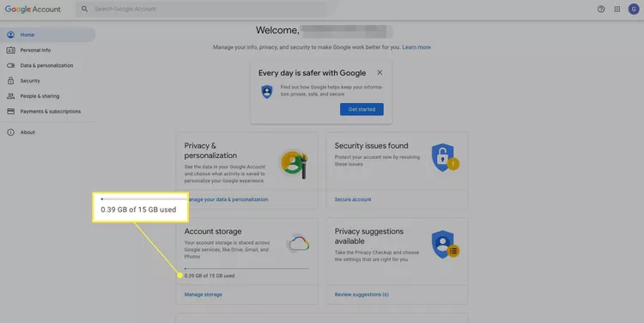Follow the Learn more link
The height and width of the screenshot is (323, 644).
(x=416, y=47)
